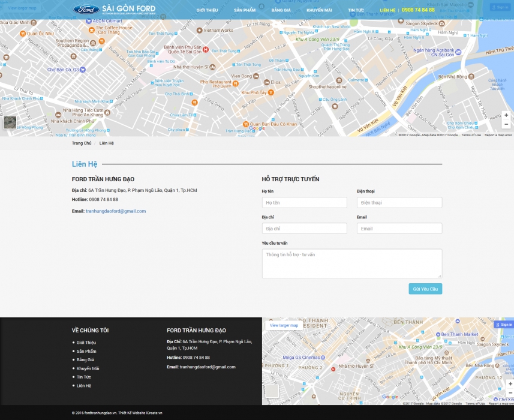Focus the Họ tên input field
The height and width of the screenshot is (420, 514).
click(x=304, y=203)
